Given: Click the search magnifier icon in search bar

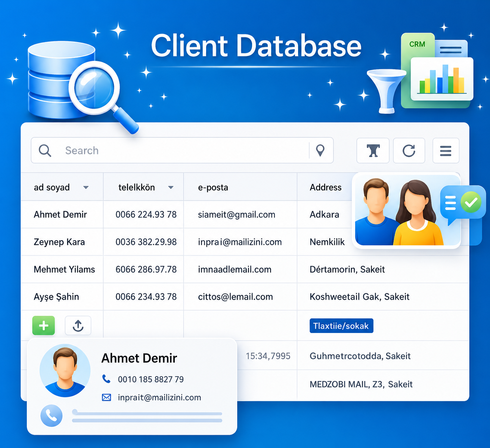Looking at the screenshot, I should [x=45, y=151].
